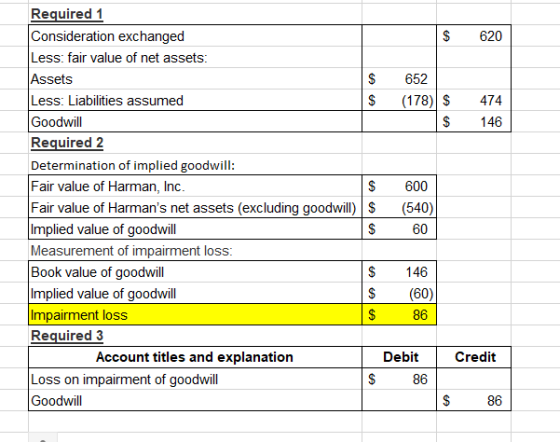Click 'Fair value of Harman's net assets' cell
The height and width of the screenshot is (442, 560).
195,207
